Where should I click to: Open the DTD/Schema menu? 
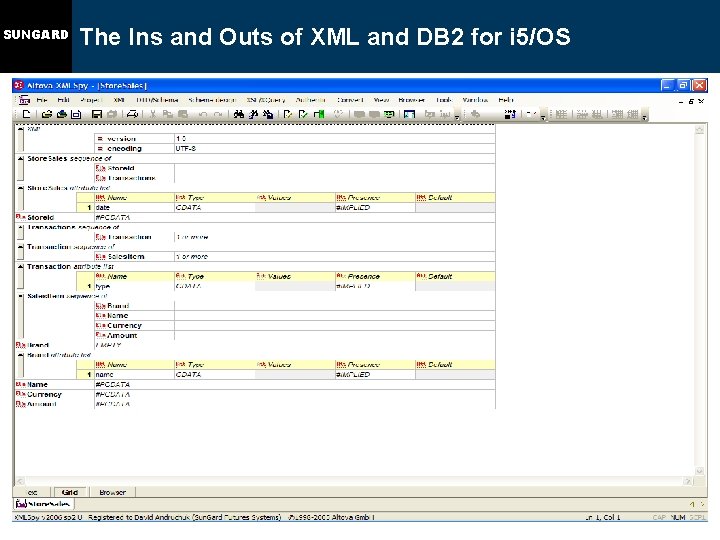(157, 100)
